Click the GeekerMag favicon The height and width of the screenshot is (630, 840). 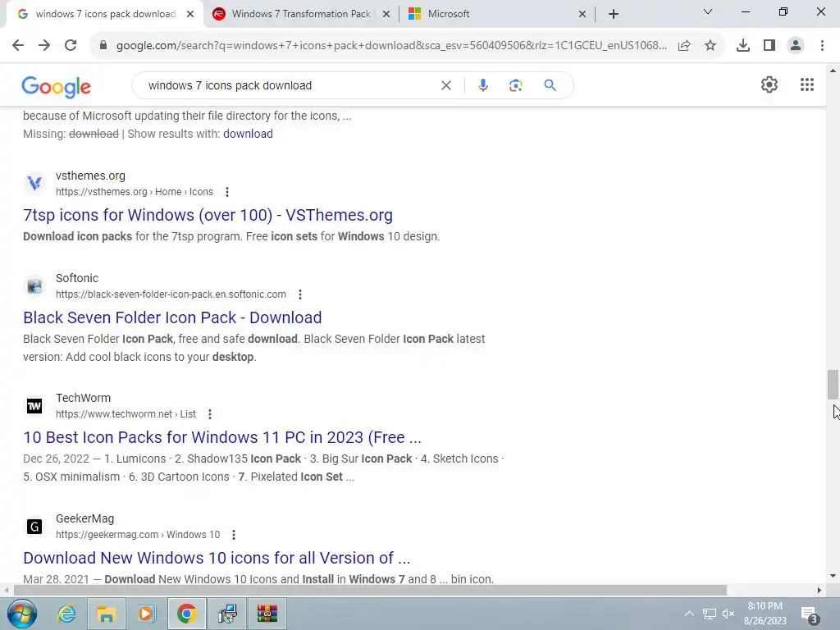click(x=34, y=526)
